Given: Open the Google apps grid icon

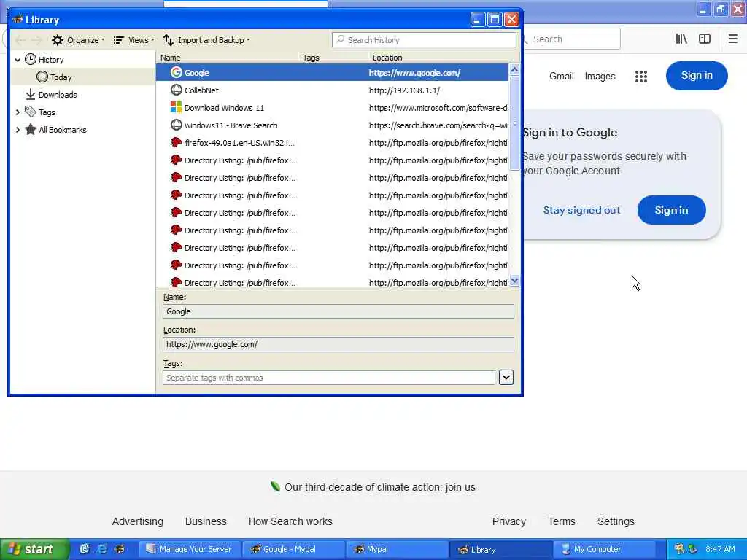Looking at the screenshot, I should click(641, 76).
